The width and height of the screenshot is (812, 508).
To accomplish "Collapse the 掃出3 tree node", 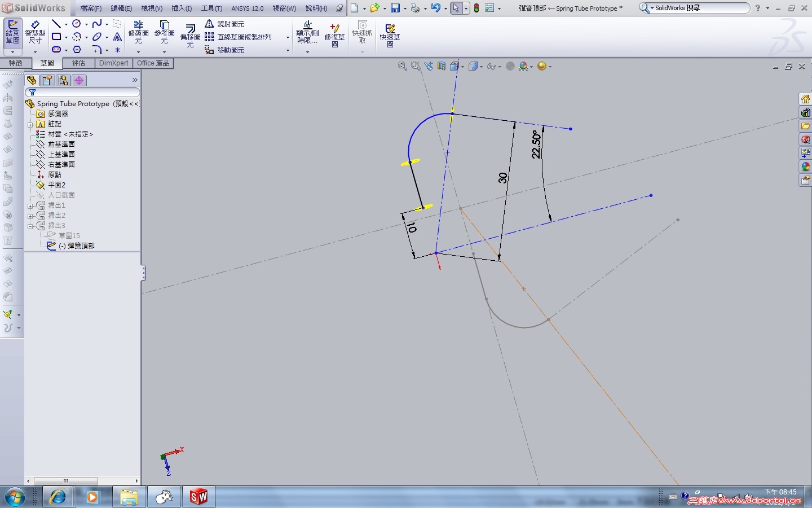I will (30, 226).
